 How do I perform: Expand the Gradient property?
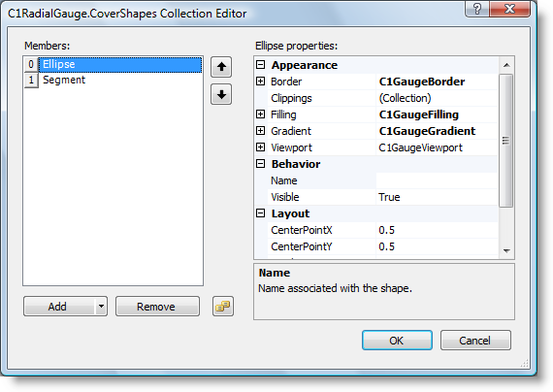(260, 131)
